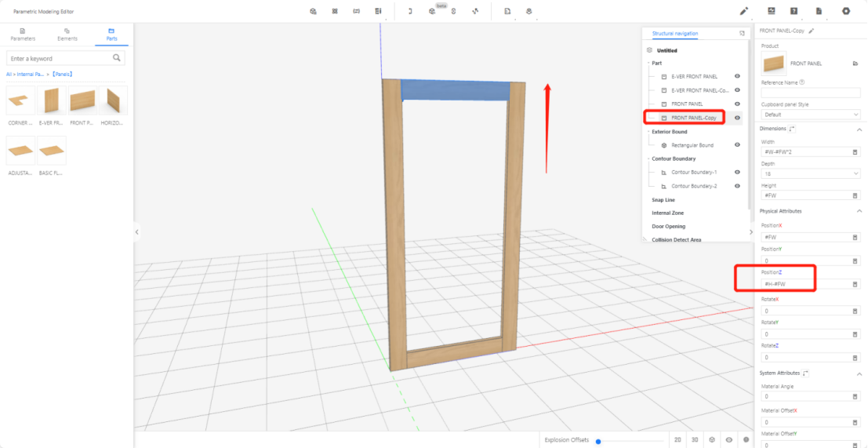The image size is (868, 448).
Task: Hide the E-VER FRONT PANEL part
Action: click(x=737, y=77)
